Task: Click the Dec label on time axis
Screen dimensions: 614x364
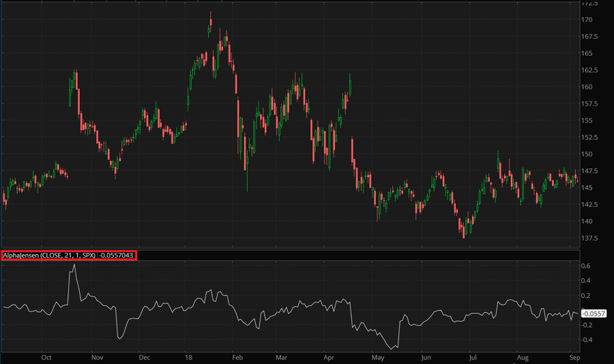Action: click(144, 357)
